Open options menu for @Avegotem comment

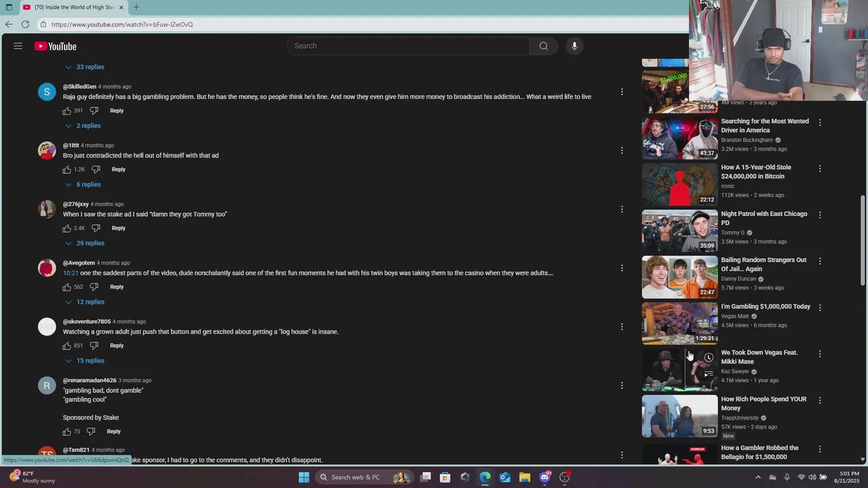pos(622,268)
